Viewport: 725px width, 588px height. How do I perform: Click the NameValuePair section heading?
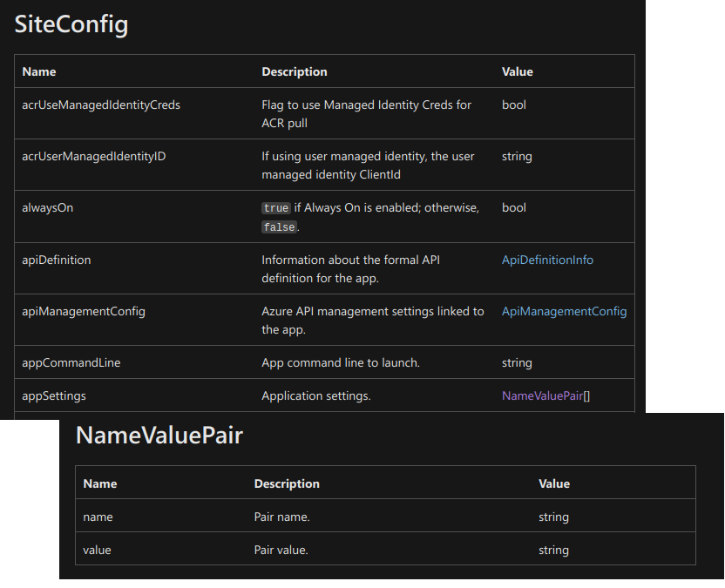click(x=159, y=435)
